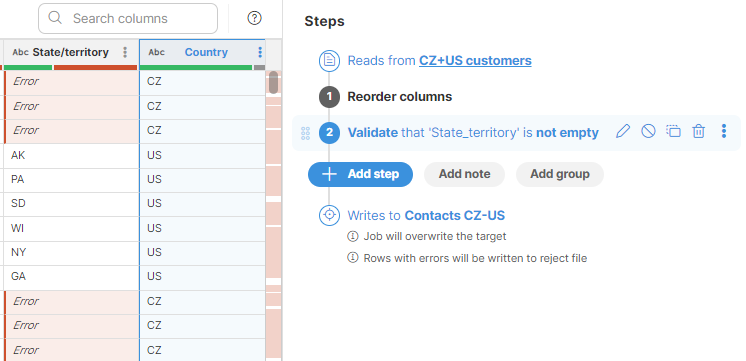The image size is (746, 361).
Task: Open the CZ+US customers source link
Action: 475,61
